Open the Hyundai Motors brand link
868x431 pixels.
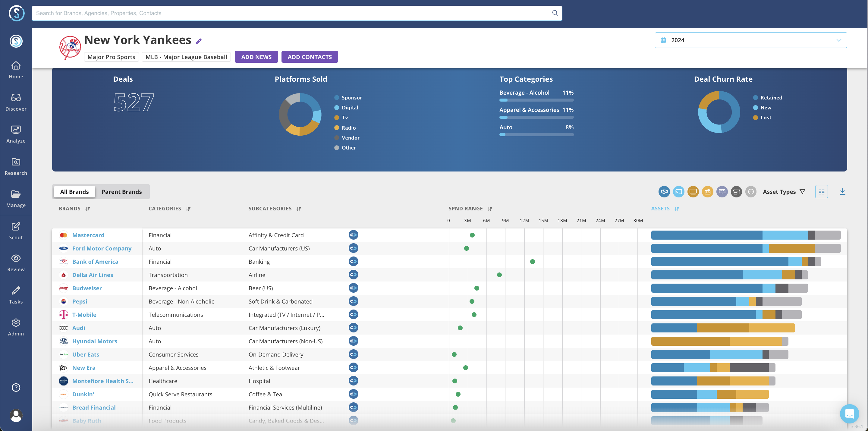tap(95, 341)
